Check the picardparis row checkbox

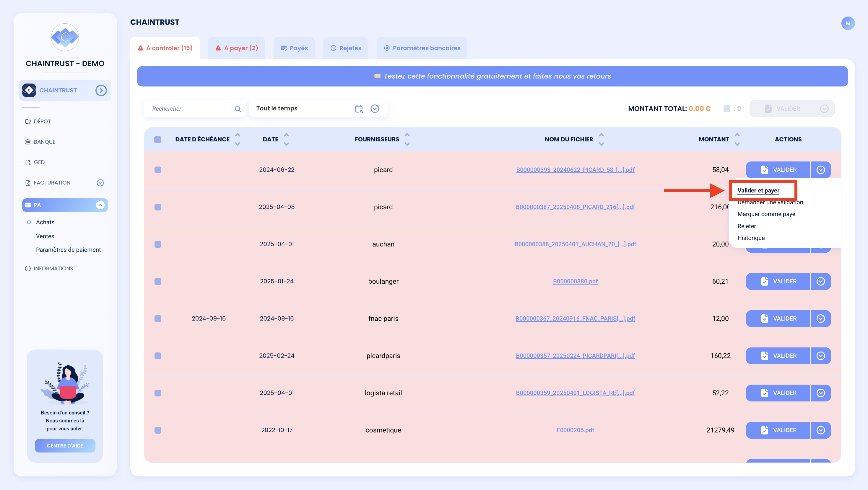point(158,356)
